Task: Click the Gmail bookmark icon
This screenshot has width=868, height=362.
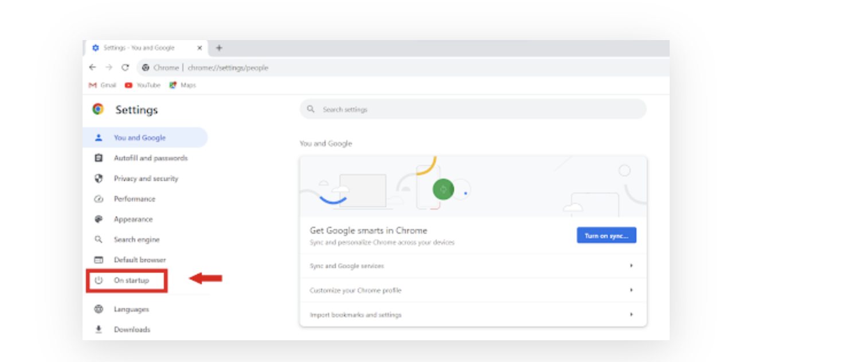Action: (x=92, y=85)
